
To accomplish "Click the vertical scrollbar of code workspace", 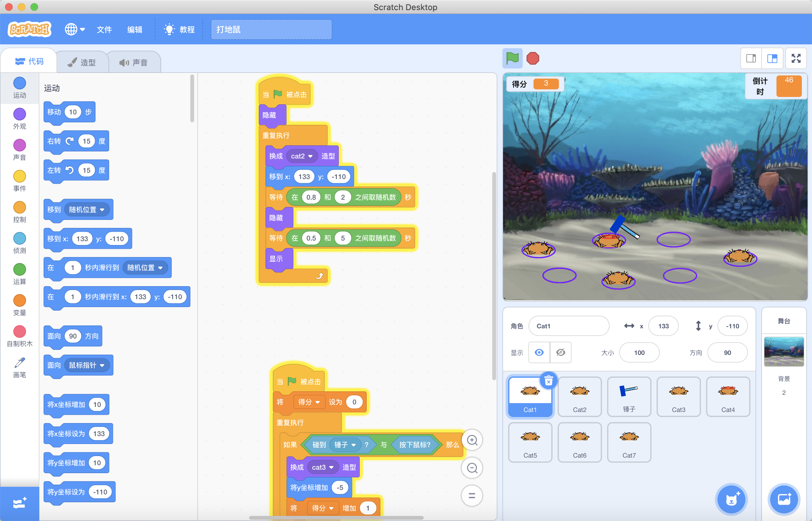I will 494,276.
